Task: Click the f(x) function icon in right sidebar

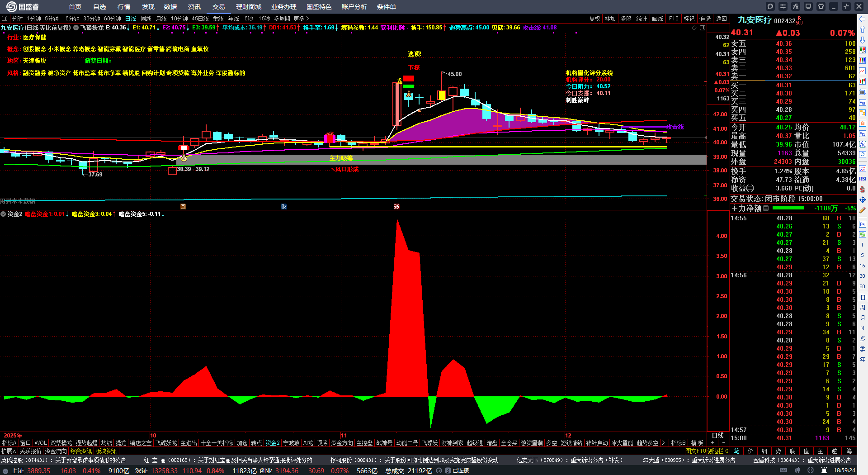Action: (863, 144)
